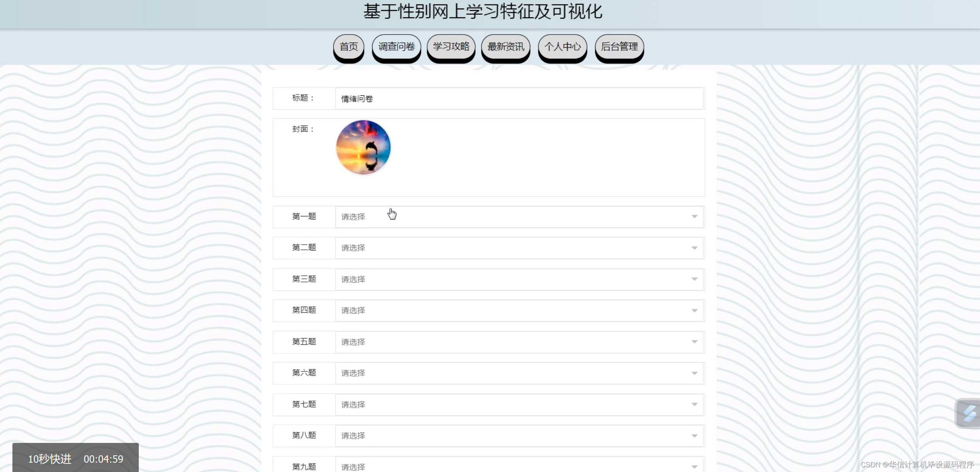Viewport: 980px width, 472px height.
Task: Switch to 学习攻略 page
Action: click(x=451, y=47)
